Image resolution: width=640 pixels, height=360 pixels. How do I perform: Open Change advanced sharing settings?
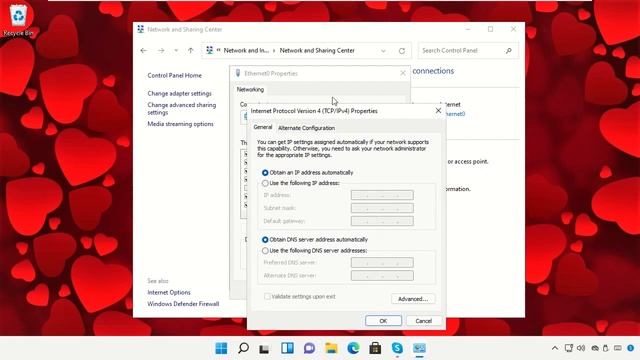(x=182, y=109)
